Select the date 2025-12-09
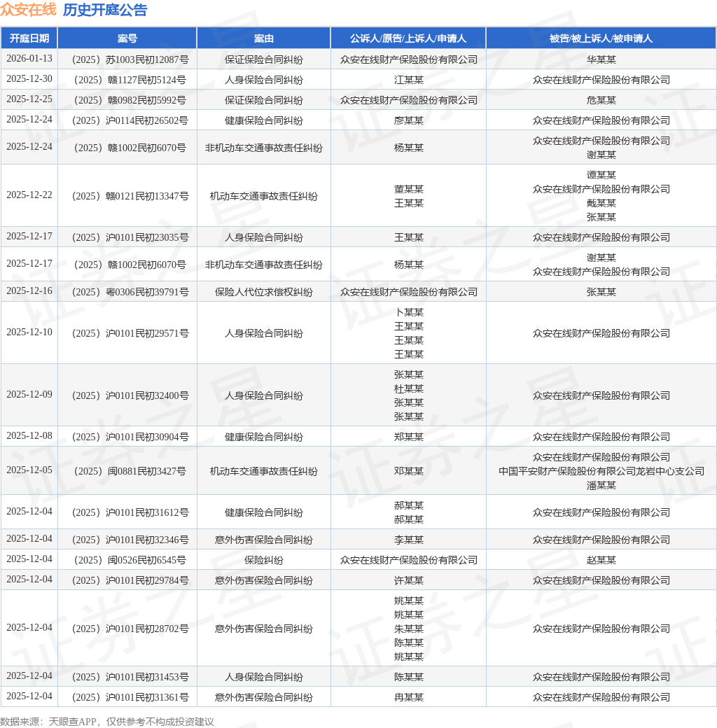Image resolution: width=717 pixels, height=728 pixels. tap(29, 395)
